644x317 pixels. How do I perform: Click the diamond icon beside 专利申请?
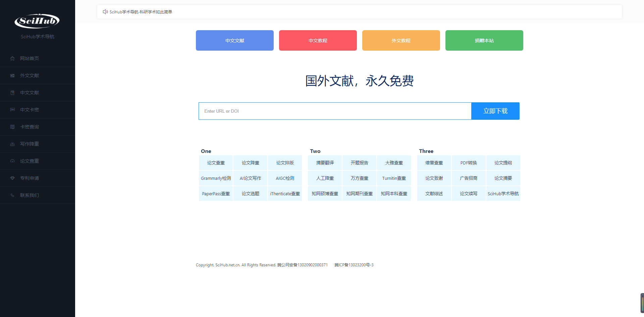(x=12, y=178)
